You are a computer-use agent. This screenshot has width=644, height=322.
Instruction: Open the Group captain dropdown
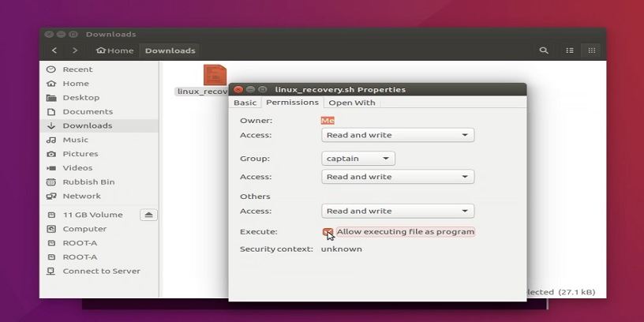[358, 159]
